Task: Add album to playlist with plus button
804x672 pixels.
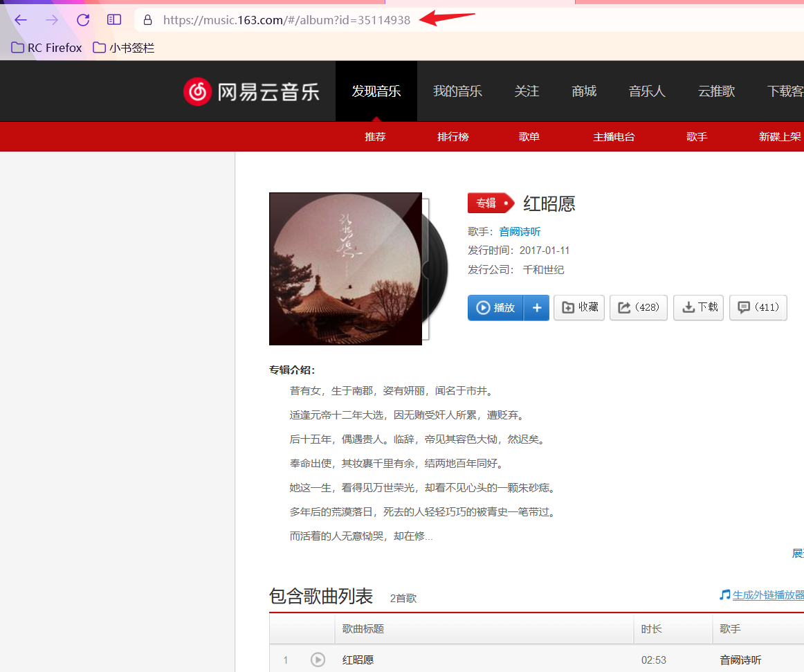Action: [x=537, y=307]
